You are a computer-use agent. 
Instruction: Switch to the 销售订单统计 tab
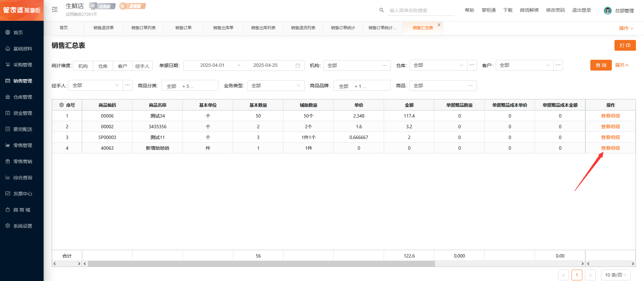point(343,28)
